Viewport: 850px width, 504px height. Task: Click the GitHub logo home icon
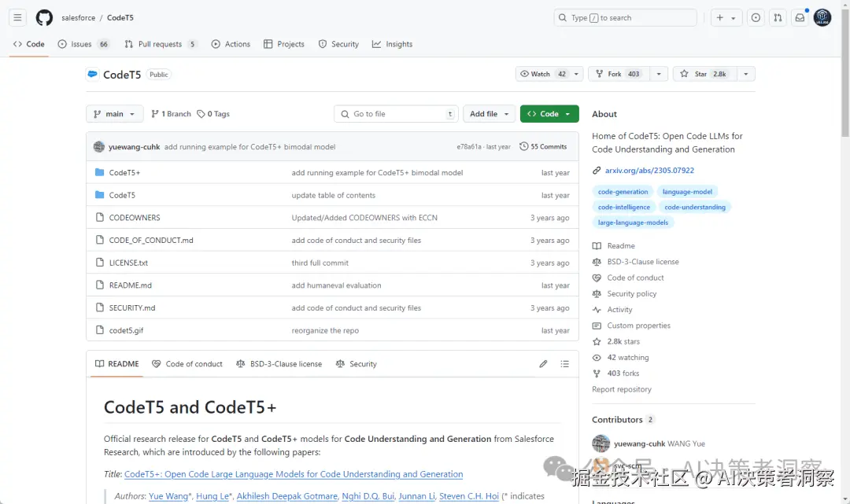pos(44,17)
